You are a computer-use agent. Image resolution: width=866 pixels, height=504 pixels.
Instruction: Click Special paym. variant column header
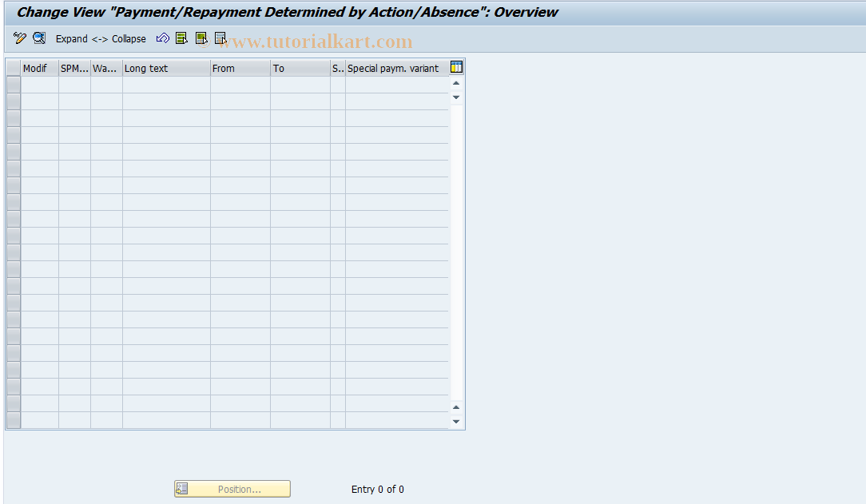pyautogui.click(x=396, y=68)
